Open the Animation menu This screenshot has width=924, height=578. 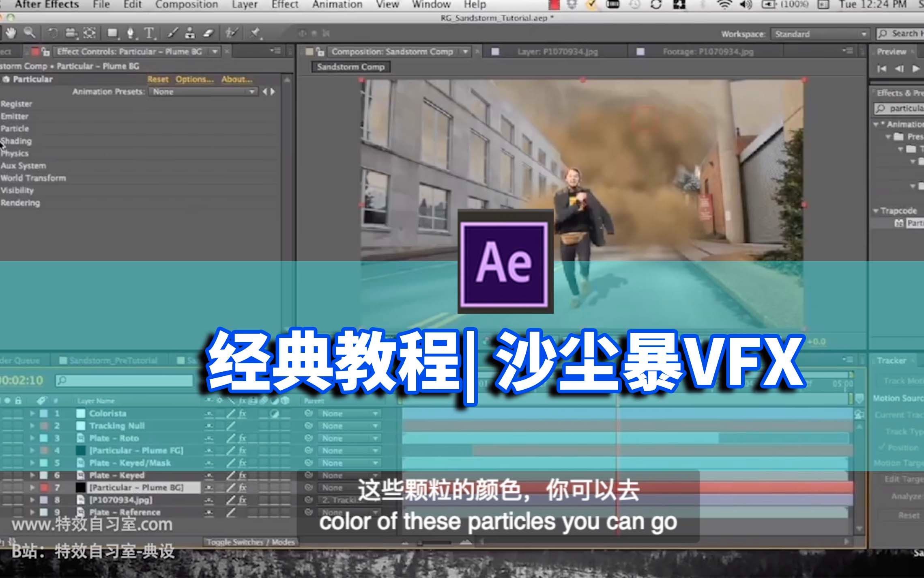point(337,4)
